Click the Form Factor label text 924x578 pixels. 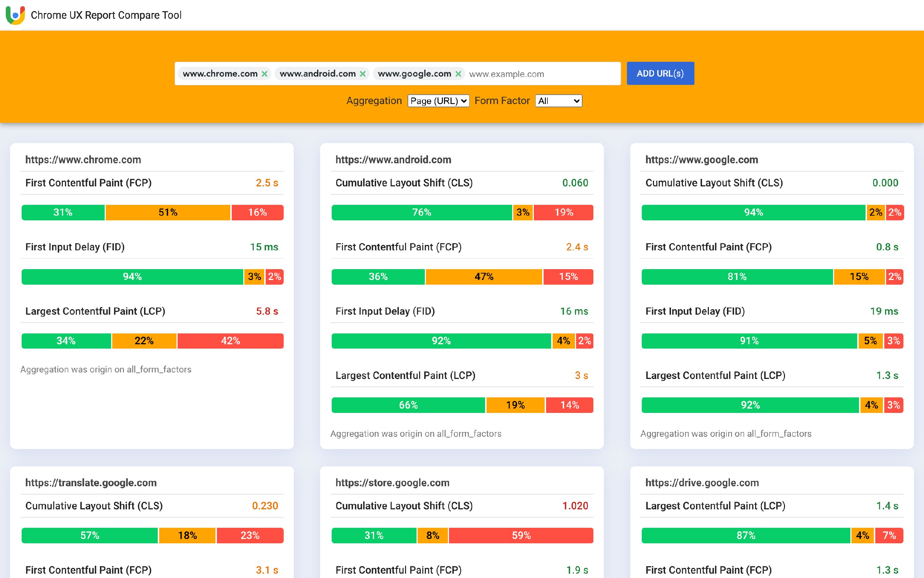tap(502, 101)
